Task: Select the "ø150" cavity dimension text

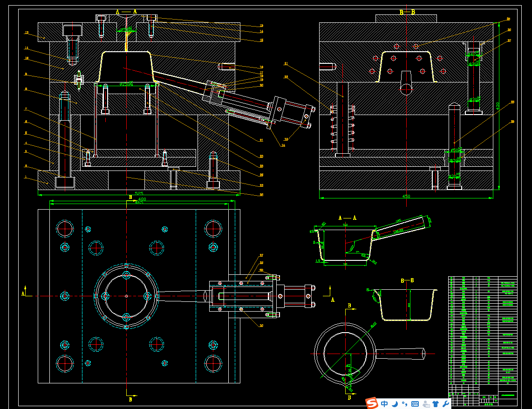Action: (x=126, y=84)
